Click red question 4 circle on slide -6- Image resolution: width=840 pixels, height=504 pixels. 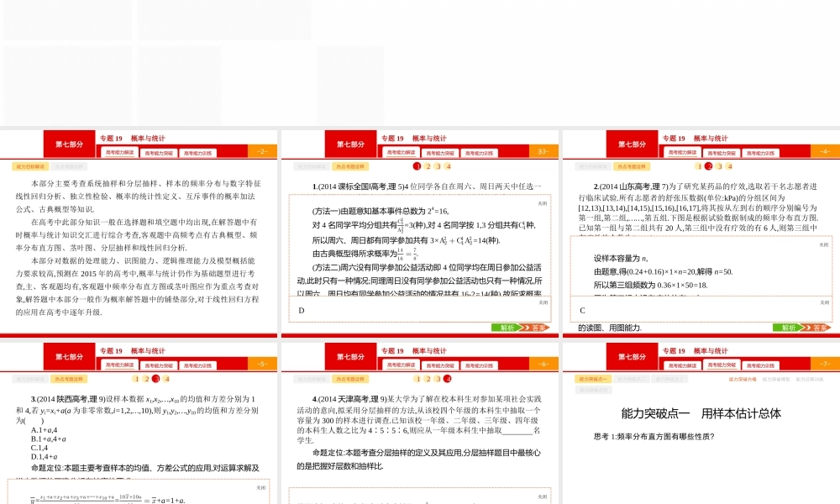(x=448, y=379)
